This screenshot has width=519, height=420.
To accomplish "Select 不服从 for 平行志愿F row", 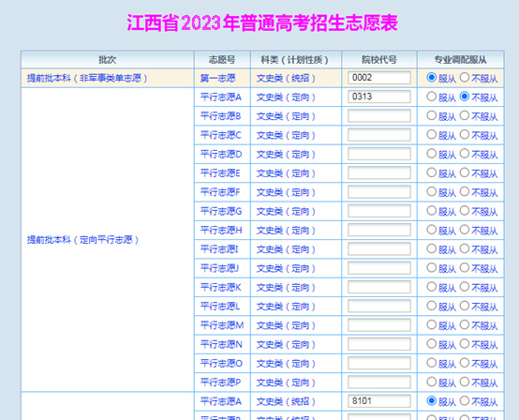I will tap(465, 191).
